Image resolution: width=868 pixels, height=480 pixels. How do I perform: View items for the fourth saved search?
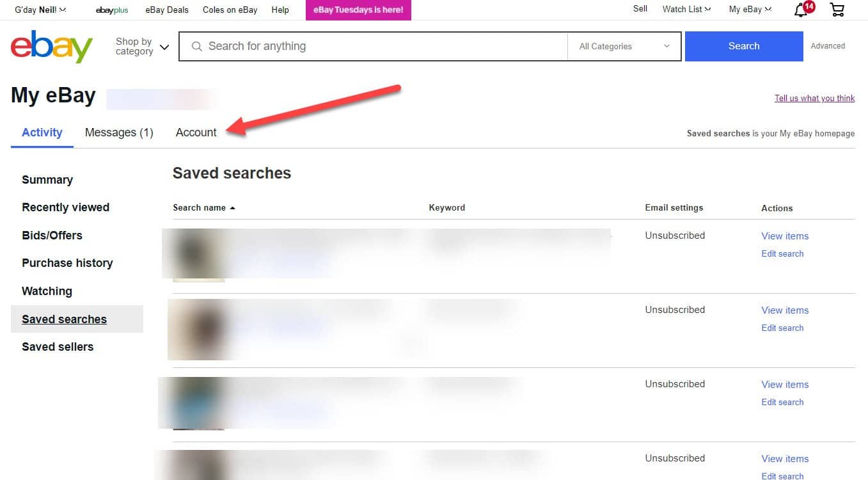click(x=785, y=459)
